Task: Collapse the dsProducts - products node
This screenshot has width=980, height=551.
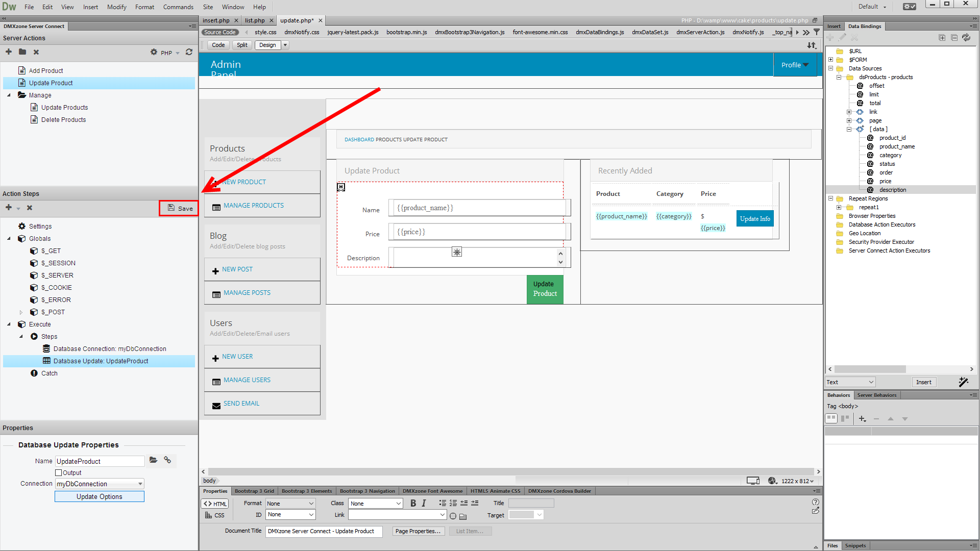Action: pos(839,78)
